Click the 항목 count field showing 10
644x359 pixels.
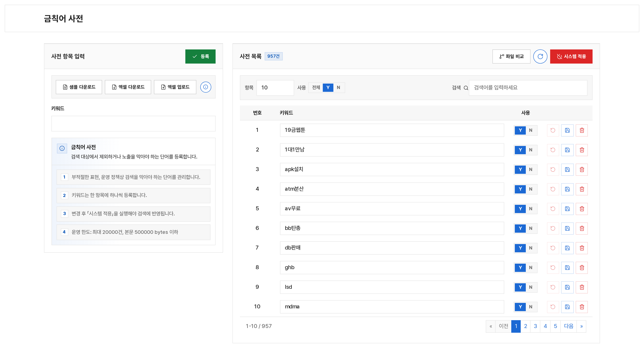tap(275, 88)
